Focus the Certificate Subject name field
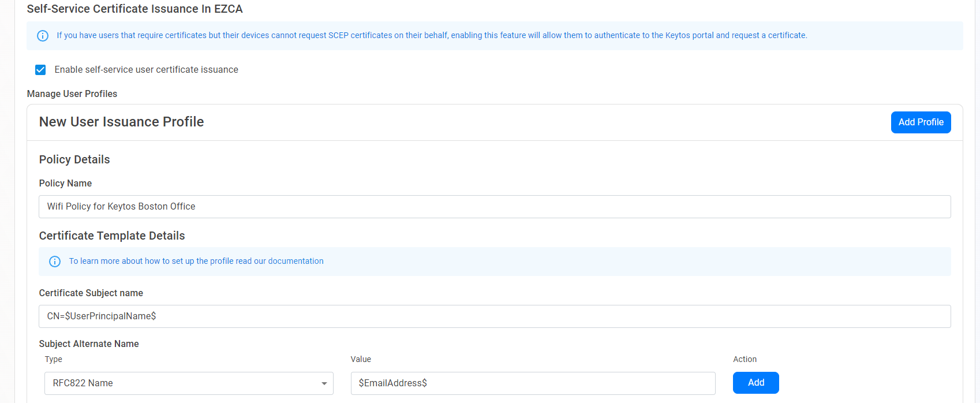Image resolution: width=980 pixels, height=403 pixels. point(495,316)
